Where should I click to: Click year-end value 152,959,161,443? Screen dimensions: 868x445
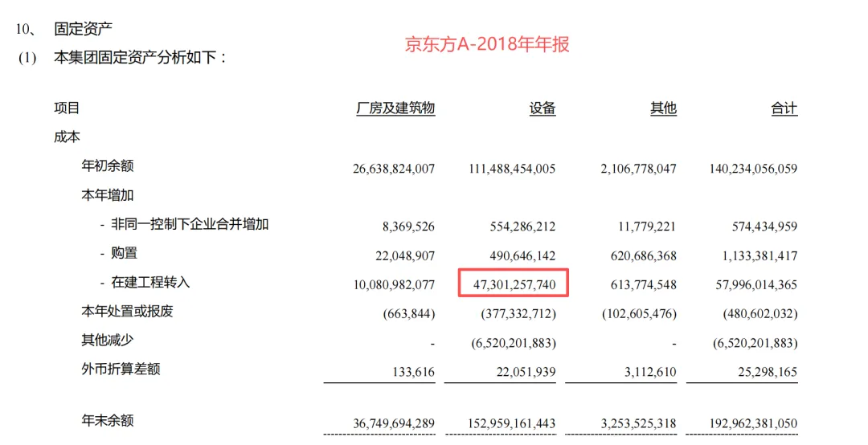pos(512,423)
